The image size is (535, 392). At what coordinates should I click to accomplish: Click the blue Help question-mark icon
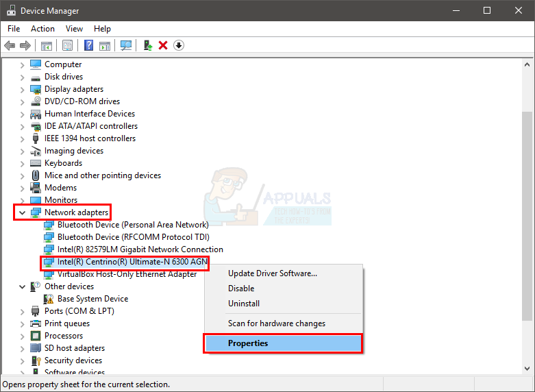(x=89, y=45)
